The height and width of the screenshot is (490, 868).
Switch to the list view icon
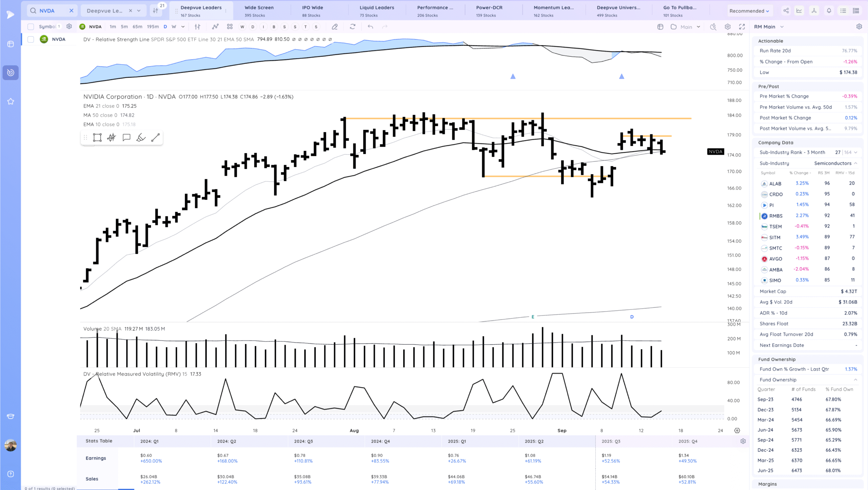click(x=843, y=11)
